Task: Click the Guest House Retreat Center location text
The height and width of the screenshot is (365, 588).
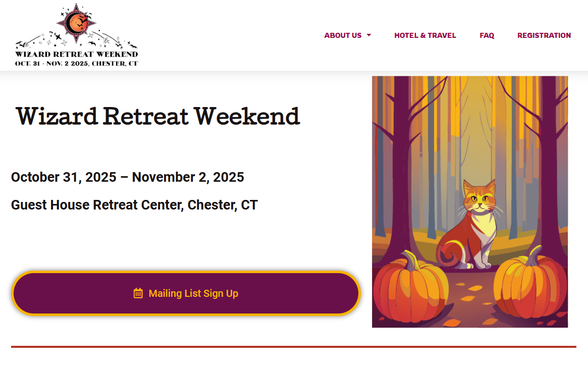Action: pyautogui.click(x=134, y=205)
